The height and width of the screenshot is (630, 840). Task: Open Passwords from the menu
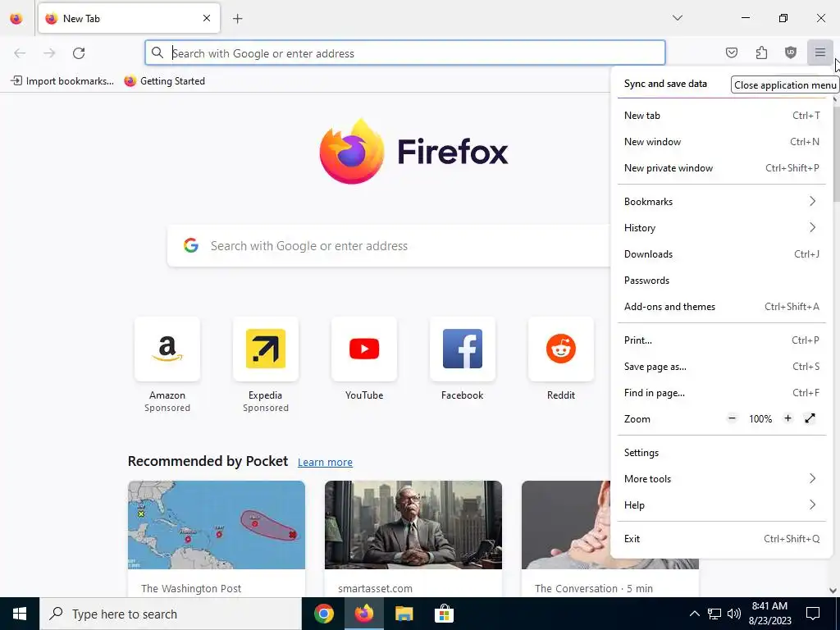[722, 281]
